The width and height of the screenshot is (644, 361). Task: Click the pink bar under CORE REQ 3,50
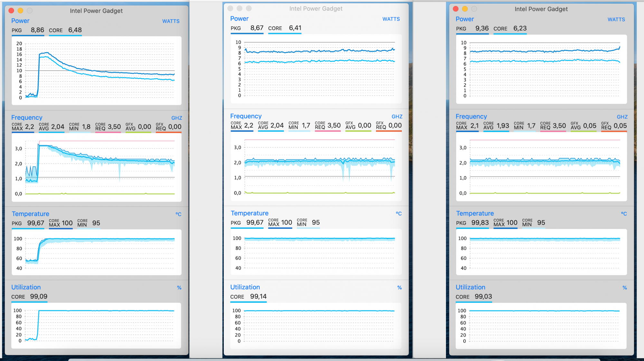pyautogui.click(x=108, y=132)
